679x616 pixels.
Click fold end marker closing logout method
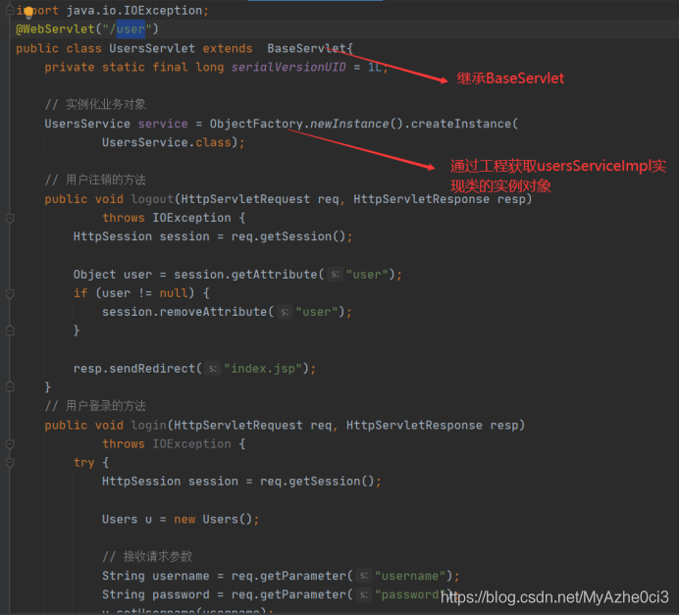click(10, 387)
